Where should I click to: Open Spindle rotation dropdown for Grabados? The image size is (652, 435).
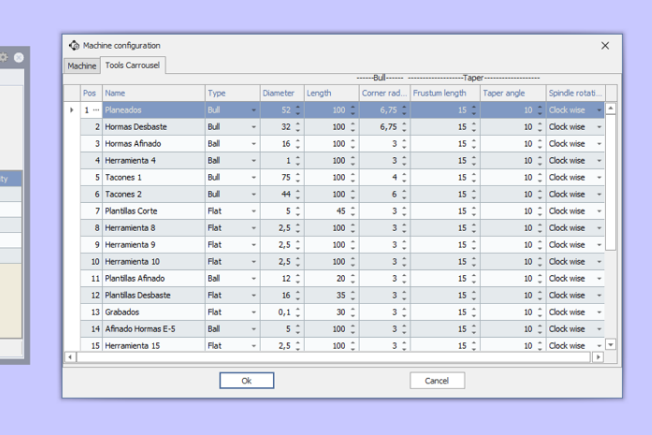599,312
